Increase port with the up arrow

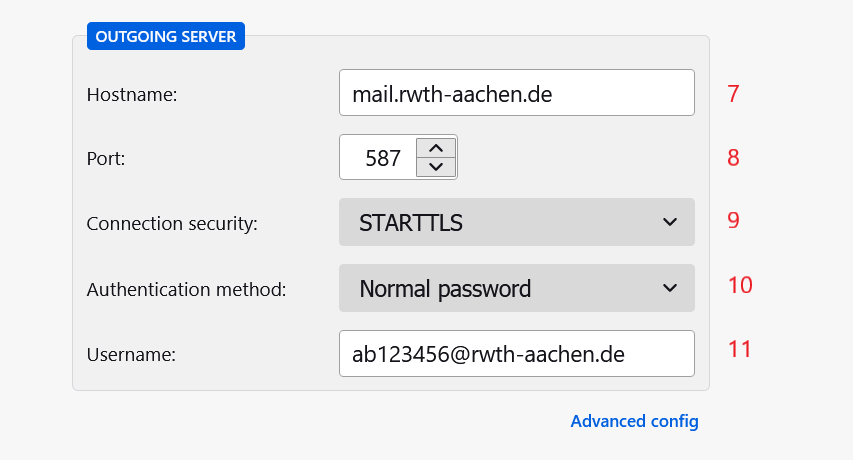pos(436,147)
